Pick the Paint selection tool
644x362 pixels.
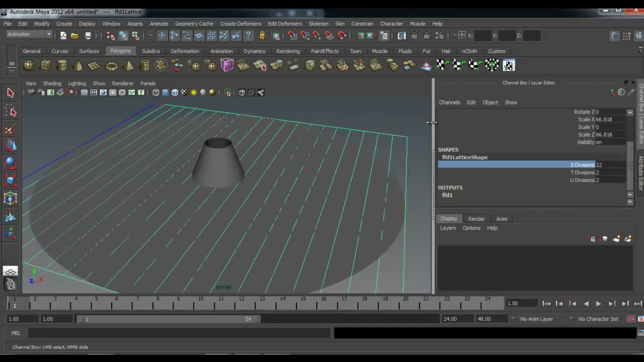click(11, 129)
